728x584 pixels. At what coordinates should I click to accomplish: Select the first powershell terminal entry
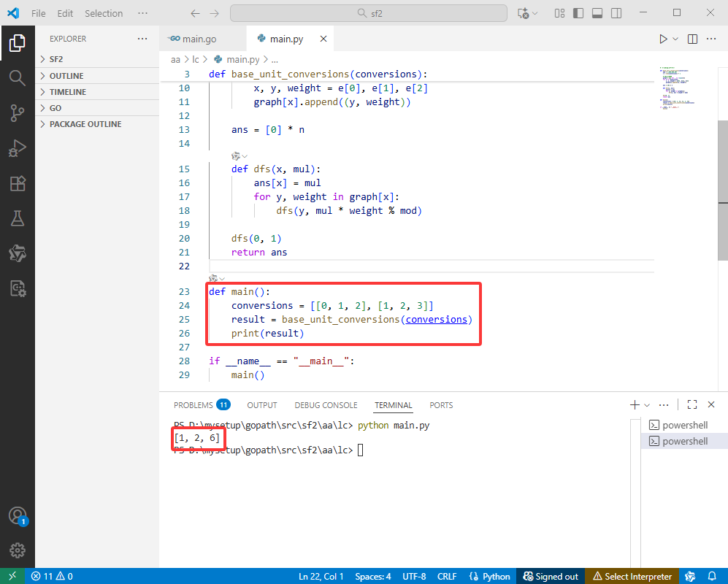click(684, 425)
